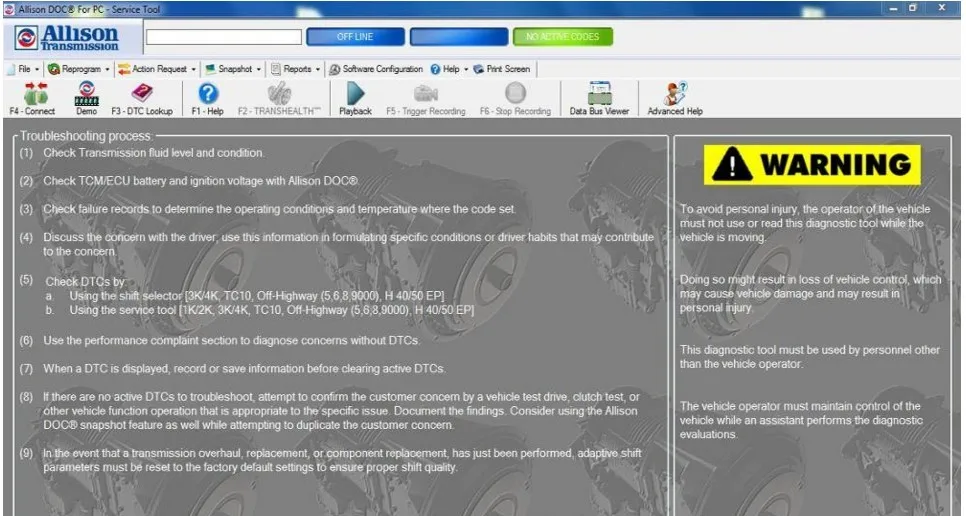966x516 pixels.
Task: Click the 'Using the service tool' line
Action: (272, 310)
